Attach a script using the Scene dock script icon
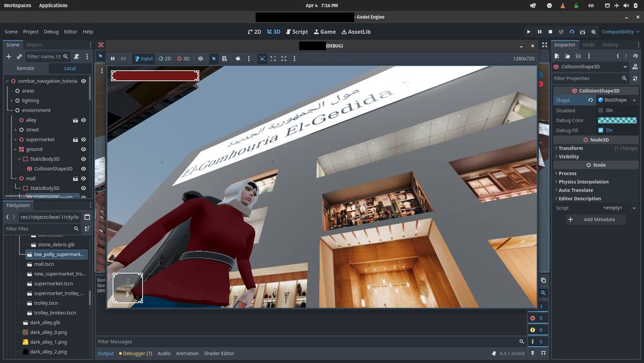Viewport: 644px width, 363px height. 77,57
